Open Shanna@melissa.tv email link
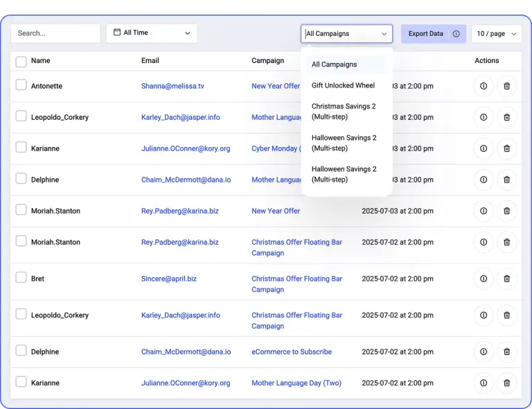 tap(172, 86)
